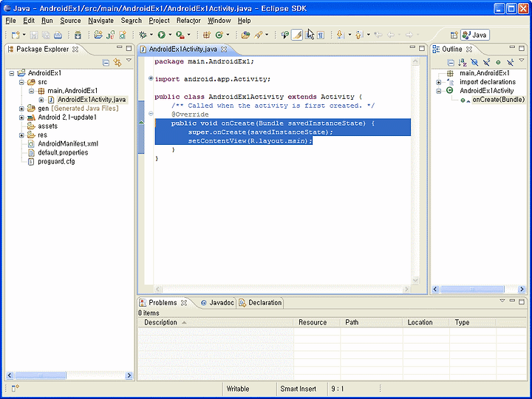
Task: Click the New wizard toolbar icon
Action: [16, 35]
